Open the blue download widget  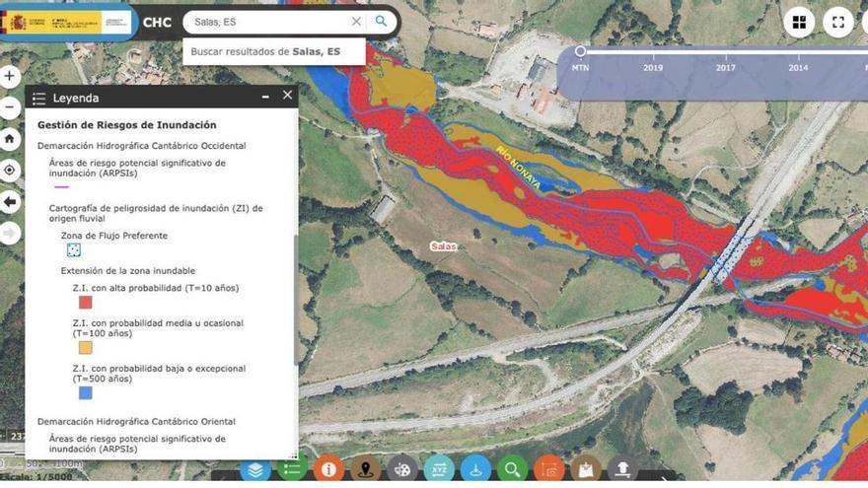click(x=475, y=469)
